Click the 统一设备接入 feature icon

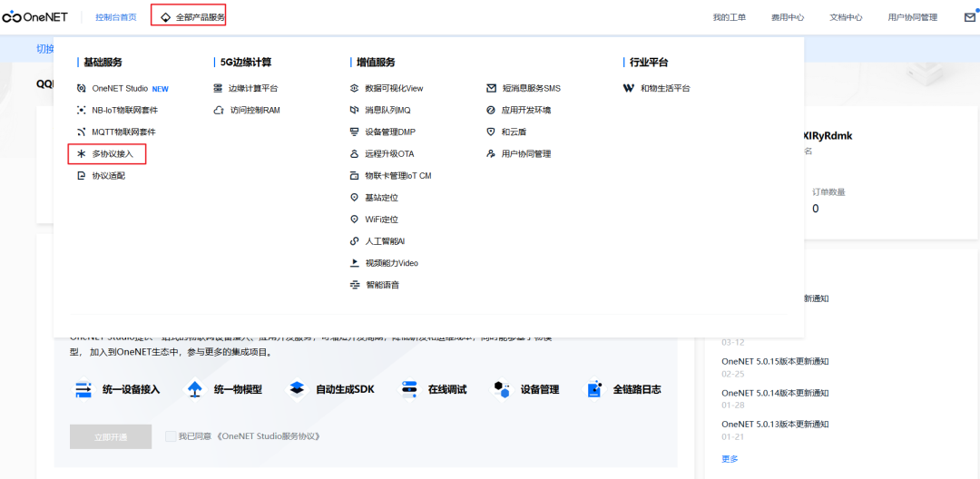[83, 389]
